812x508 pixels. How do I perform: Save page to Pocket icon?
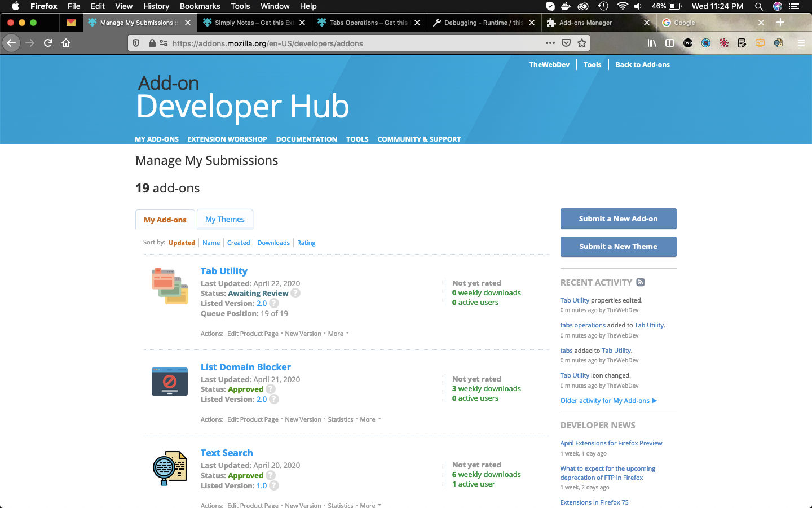coord(566,43)
